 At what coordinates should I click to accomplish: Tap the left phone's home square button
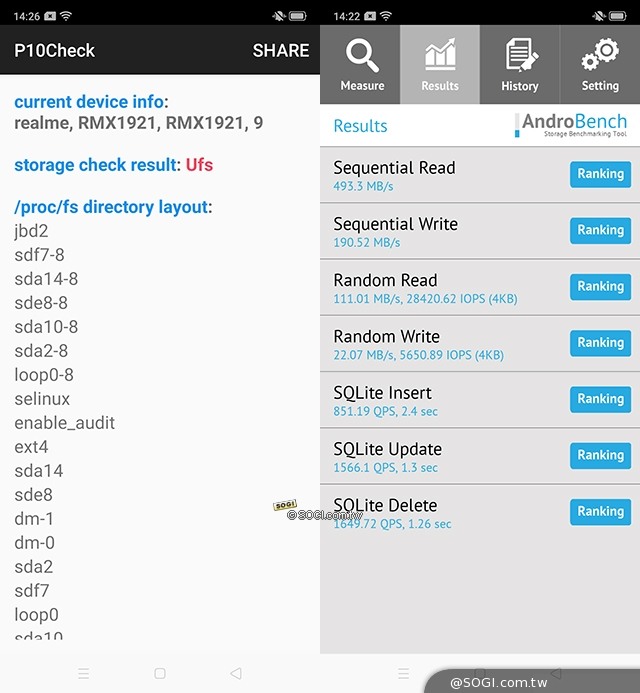pos(160,673)
